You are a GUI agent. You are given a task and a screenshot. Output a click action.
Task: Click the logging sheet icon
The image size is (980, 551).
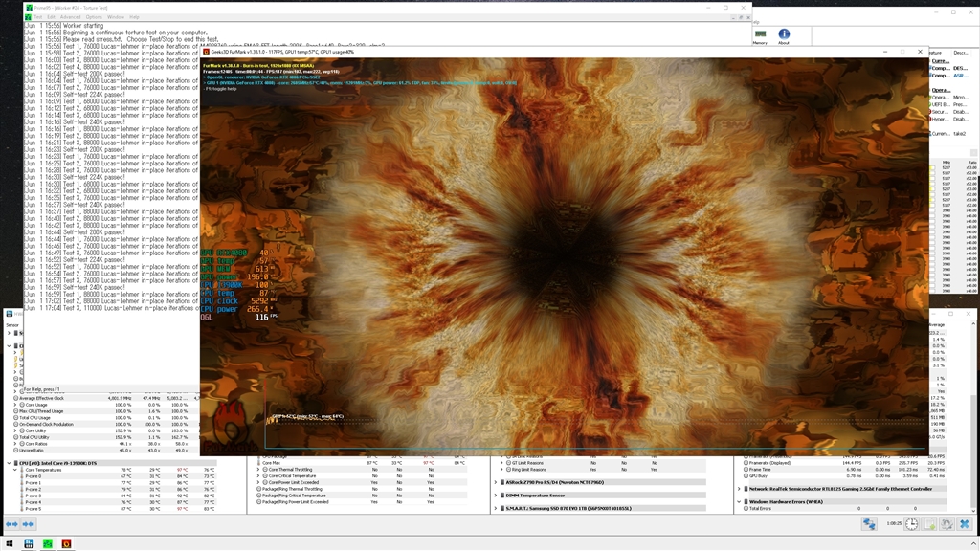pyautogui.click(x=929, y=524)
